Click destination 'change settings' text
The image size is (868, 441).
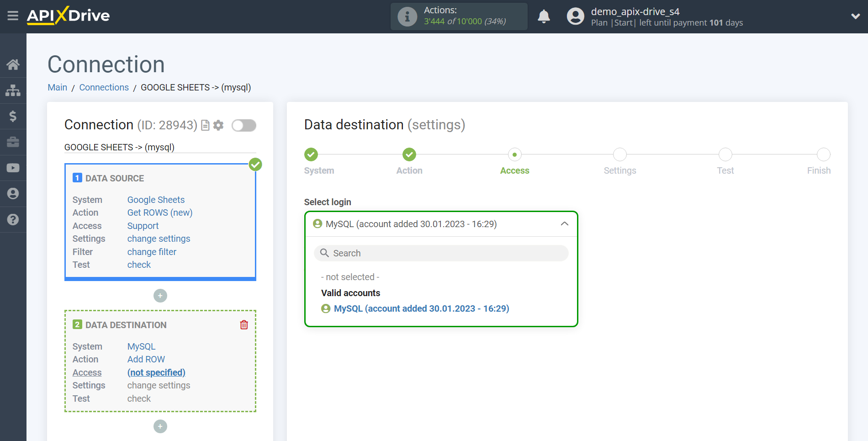(x=159, y=385)
